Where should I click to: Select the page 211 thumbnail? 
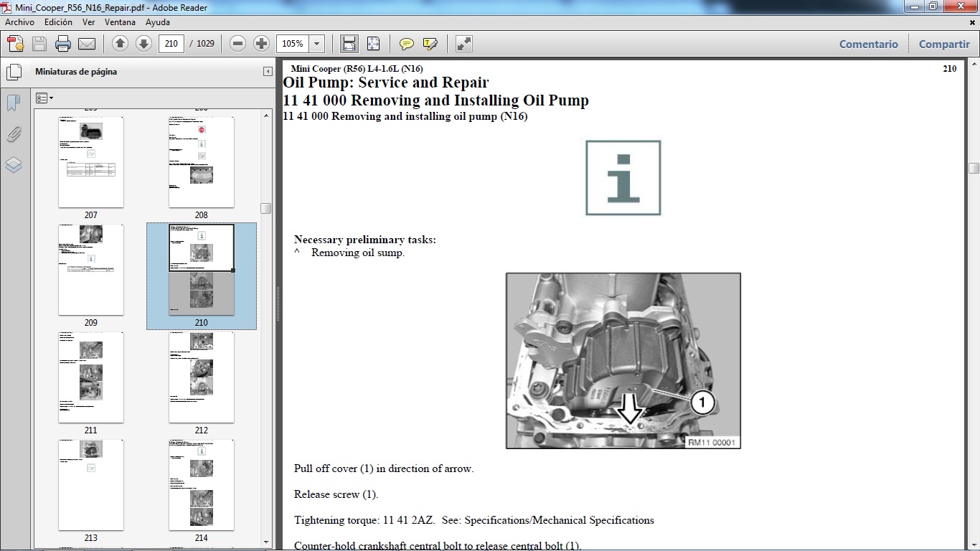[x=91, y=377]
